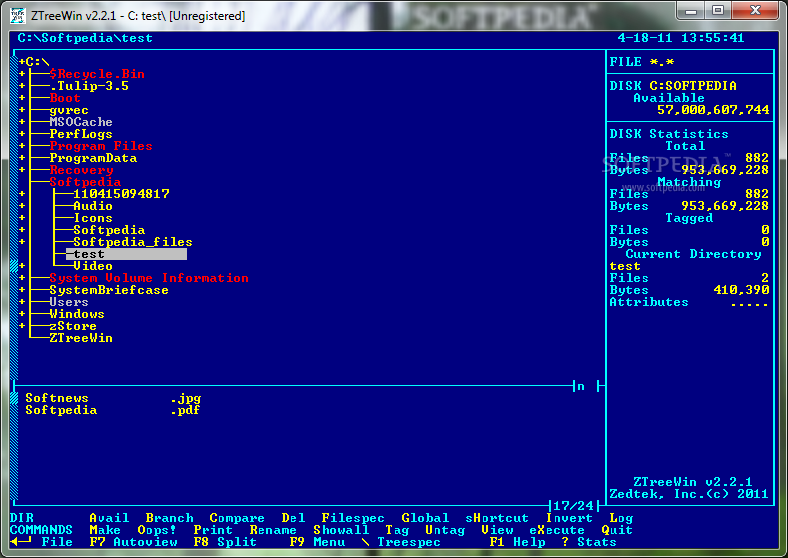Select the gvrec folder
The image size is (788, 558).
pos(69,110)
